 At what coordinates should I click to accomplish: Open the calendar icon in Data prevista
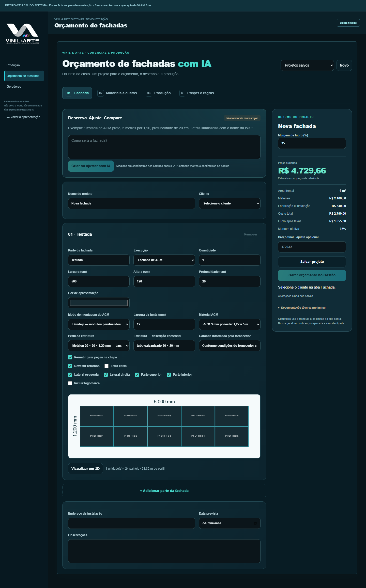(x=255, y=523)
